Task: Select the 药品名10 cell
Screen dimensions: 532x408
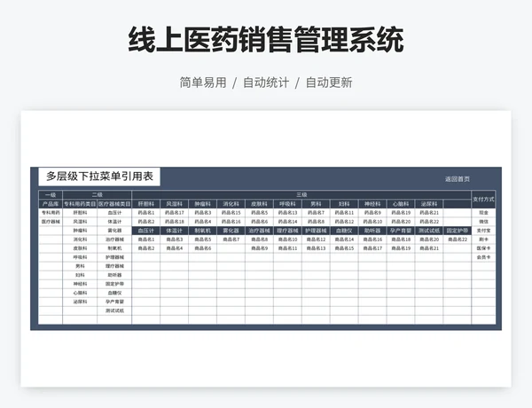Action: tap(372, 222)
